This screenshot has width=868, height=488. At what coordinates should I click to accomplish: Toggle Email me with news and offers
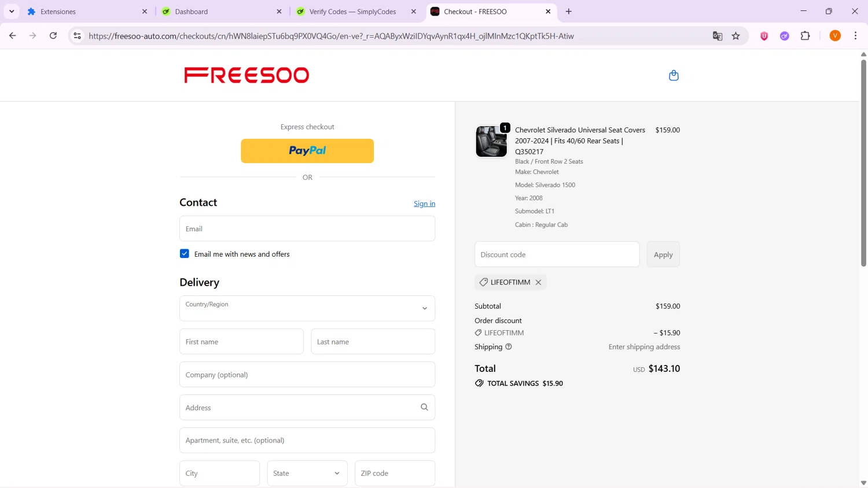coord(185,254)
